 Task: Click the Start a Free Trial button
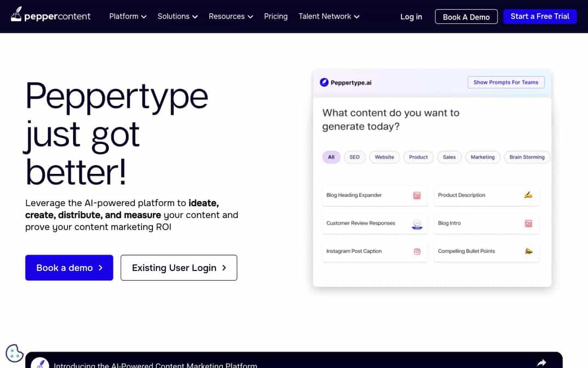pyautogui.click(x=540, y=16)
